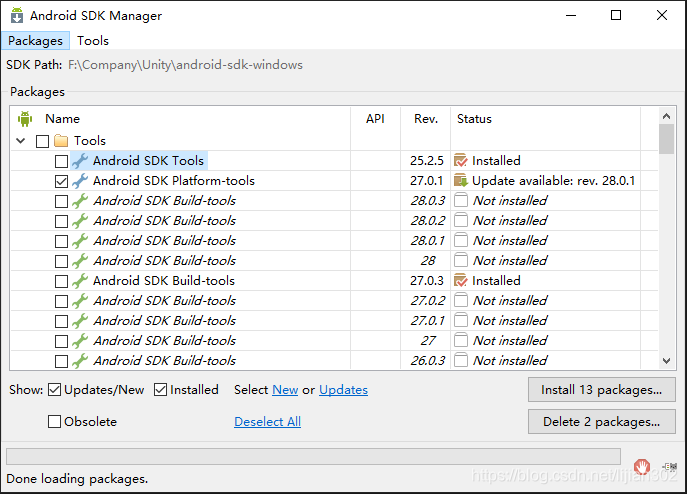Uncheck Android SDK Platform-tools checkbox
This screenshot has width=687, height=494.
[x=61, y=181]
